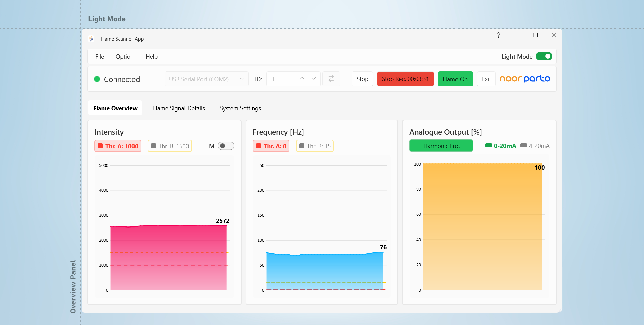Click the Harmonic Frq. green button
644x325 pixels.
click(x=441, y=146)
